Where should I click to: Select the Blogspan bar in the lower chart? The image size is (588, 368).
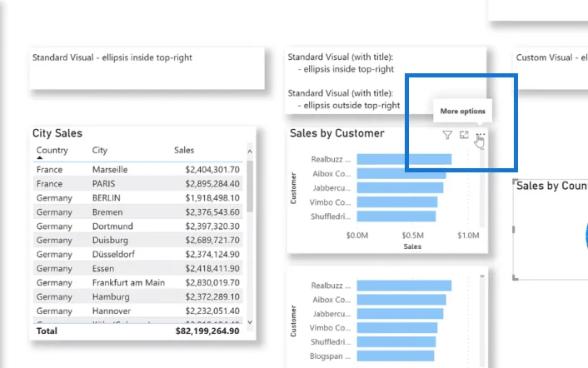pos(396,356)
